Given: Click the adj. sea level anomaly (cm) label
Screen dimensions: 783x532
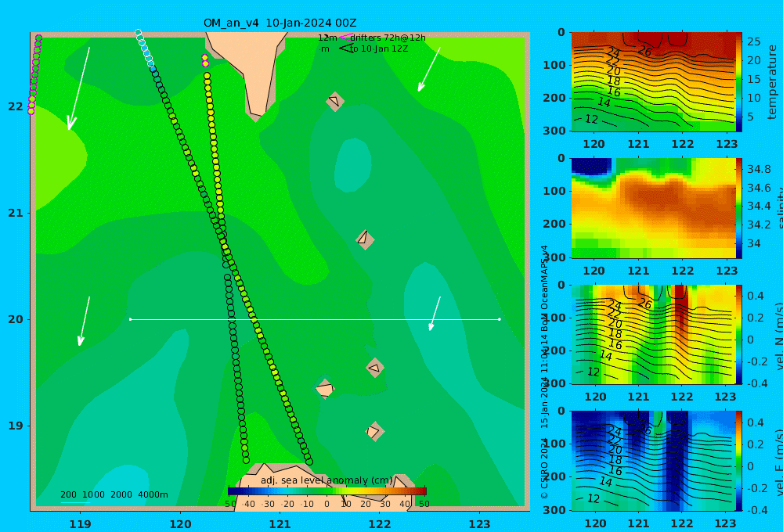Looking at the screenshot, I should click(327, 480).
